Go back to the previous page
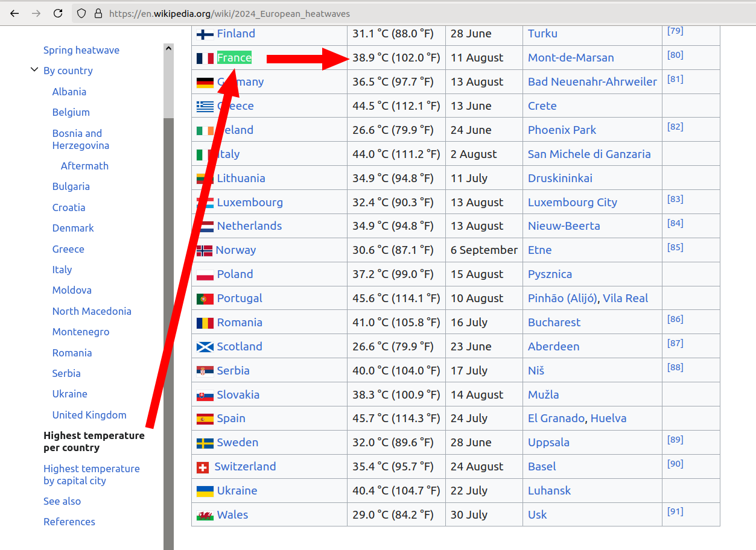This screenshot has width=756, height=550. (x=14, y=13)
